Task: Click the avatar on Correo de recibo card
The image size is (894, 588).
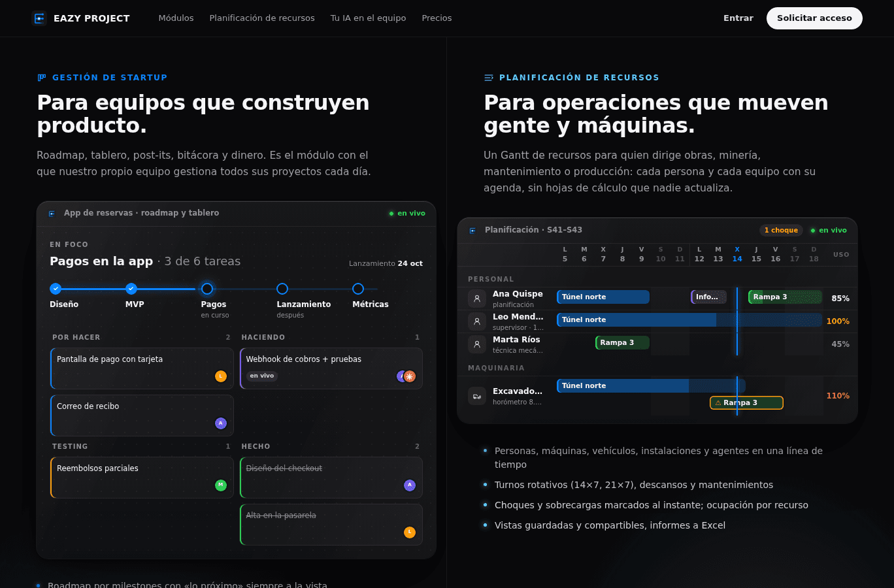Action: (221, 423)
